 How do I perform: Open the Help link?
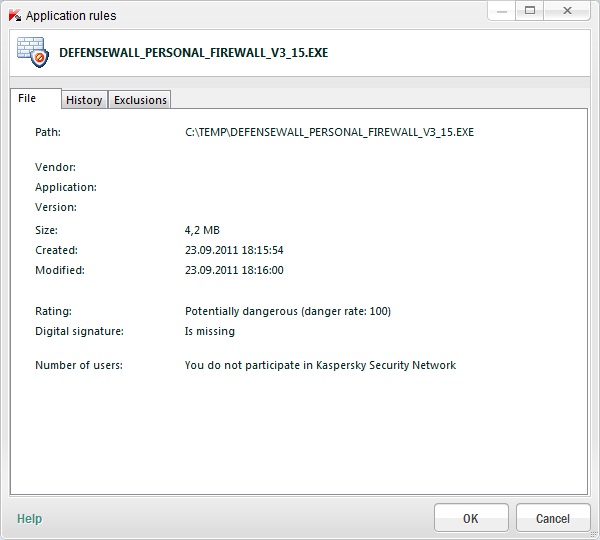pyautogui.click(x=29, y=519)
